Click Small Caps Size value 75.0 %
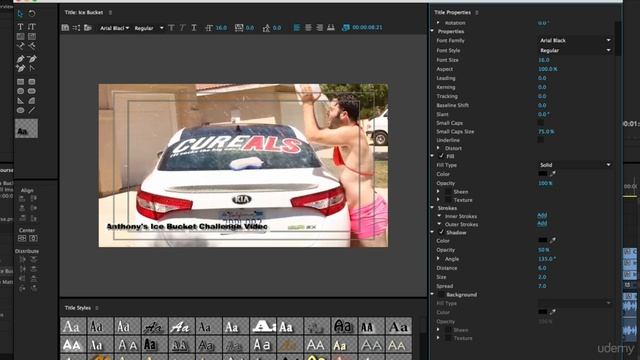 point(546,131)
